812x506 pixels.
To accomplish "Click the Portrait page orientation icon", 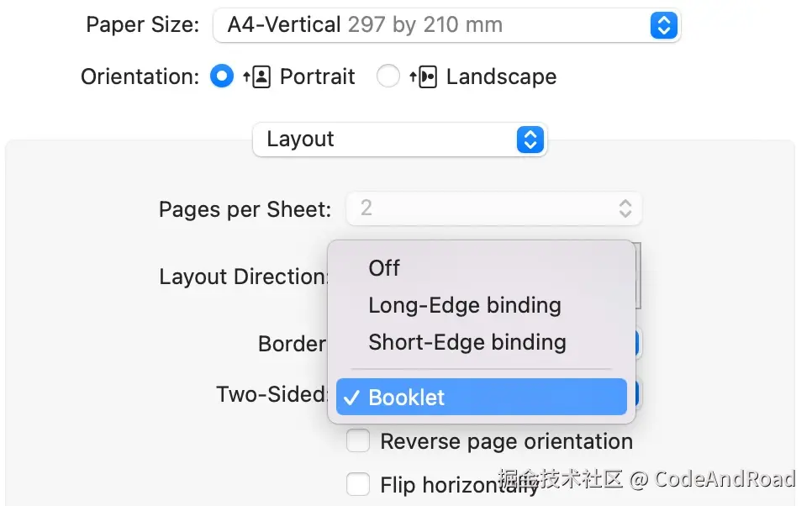I will 257,77.
